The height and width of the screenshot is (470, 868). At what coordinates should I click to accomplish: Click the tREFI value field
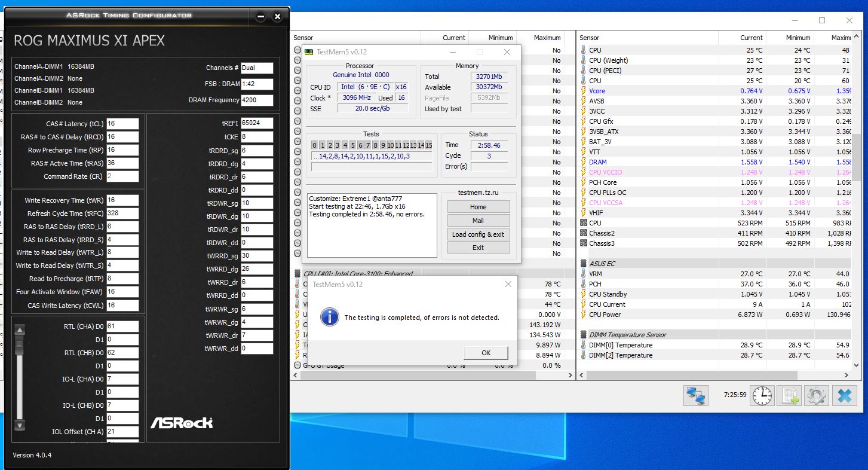coord(257,123)
